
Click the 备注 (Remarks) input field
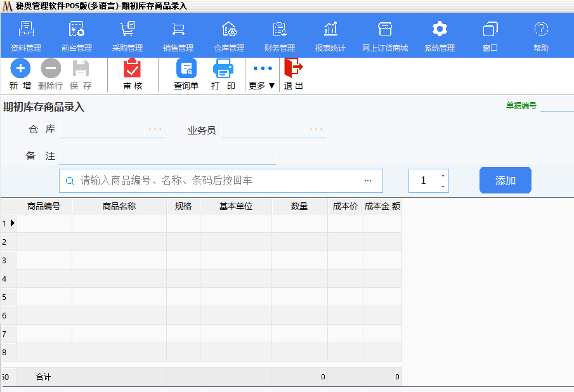point(167,156)
